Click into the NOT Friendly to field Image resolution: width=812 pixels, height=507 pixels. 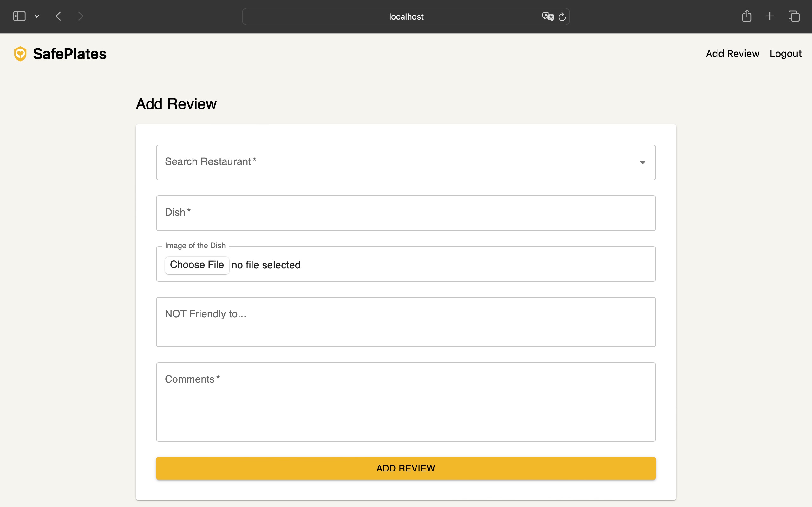pyautogui.click(x=405, y=322)
